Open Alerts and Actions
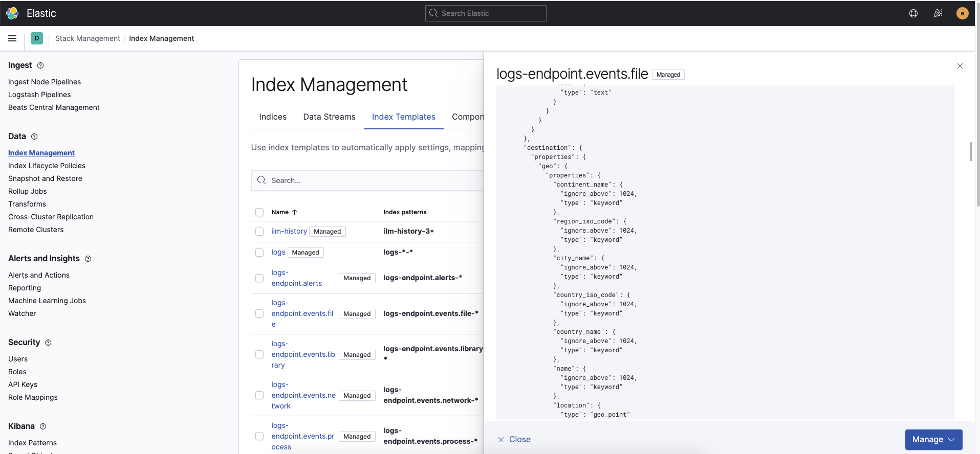 (x=39, y=275)
